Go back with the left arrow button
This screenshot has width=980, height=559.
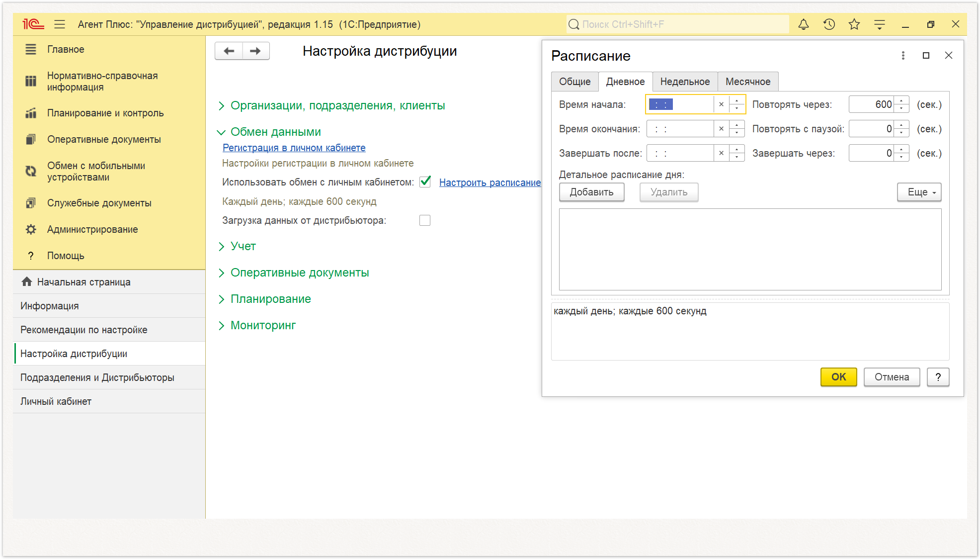click(229, 51)
